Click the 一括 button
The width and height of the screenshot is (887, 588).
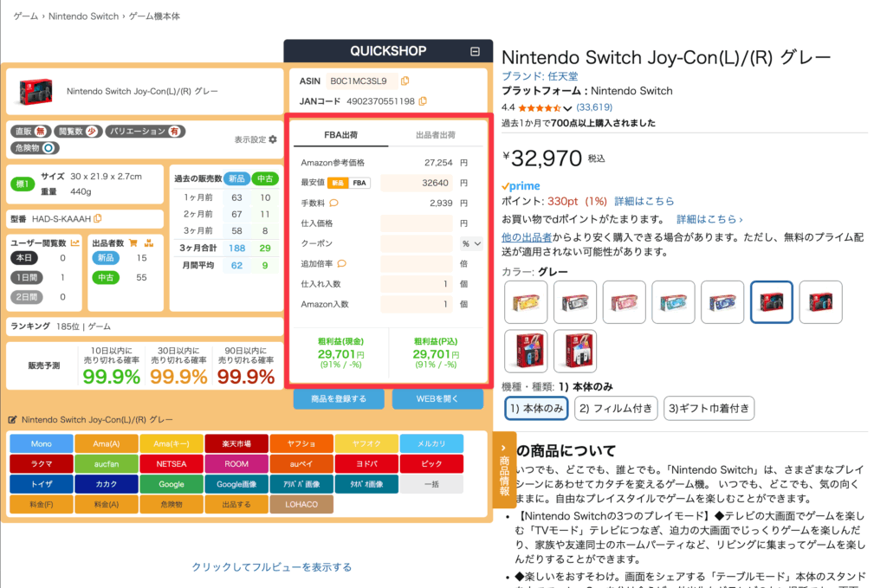tap(431, 484)
